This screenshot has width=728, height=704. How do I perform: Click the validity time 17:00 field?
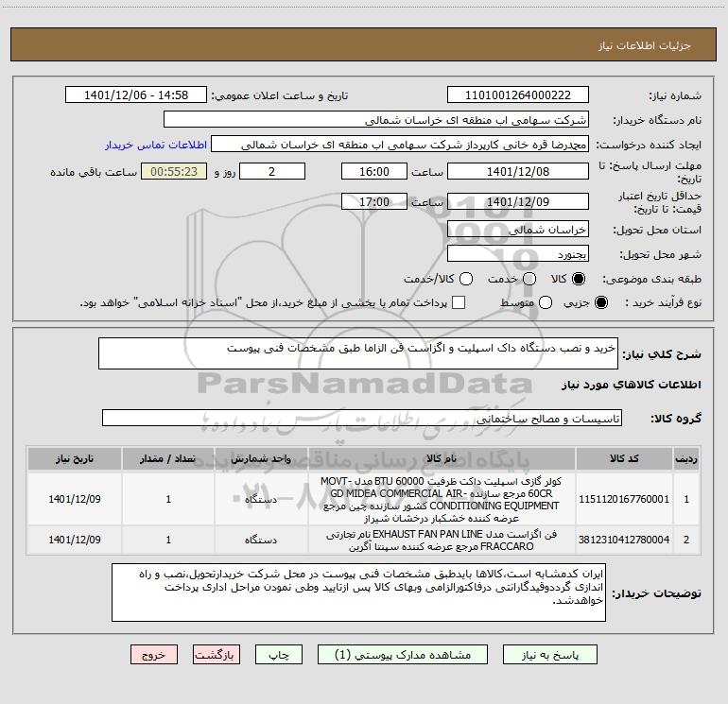tap(374, 201)
